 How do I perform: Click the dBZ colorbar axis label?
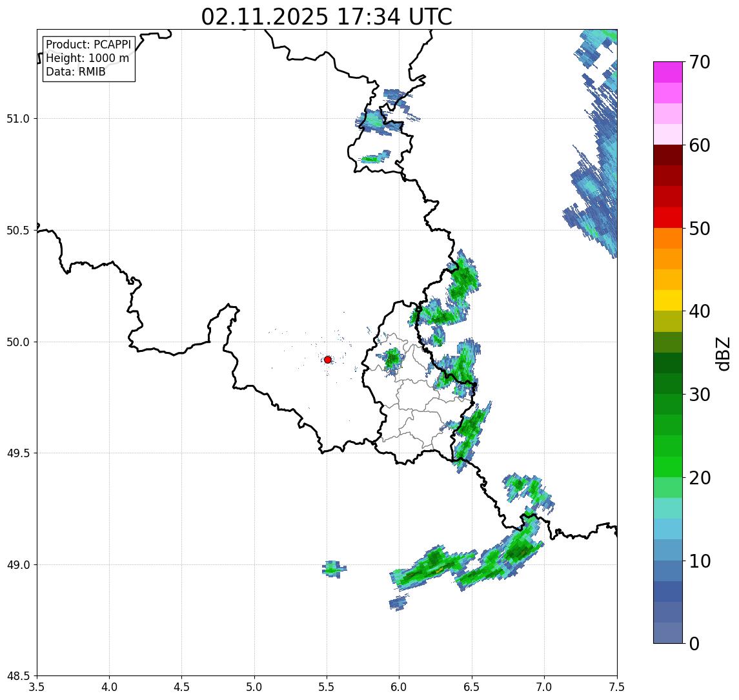click(x=722, y=354)
